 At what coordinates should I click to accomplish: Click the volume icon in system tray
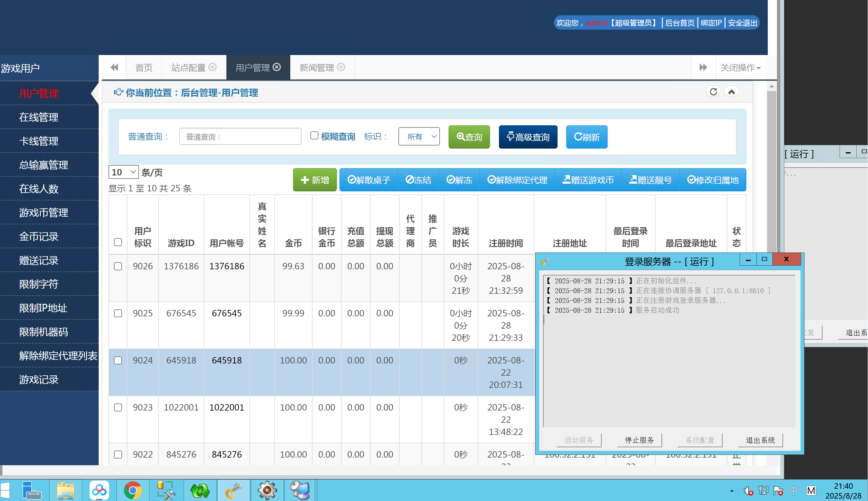coord(748,490)
